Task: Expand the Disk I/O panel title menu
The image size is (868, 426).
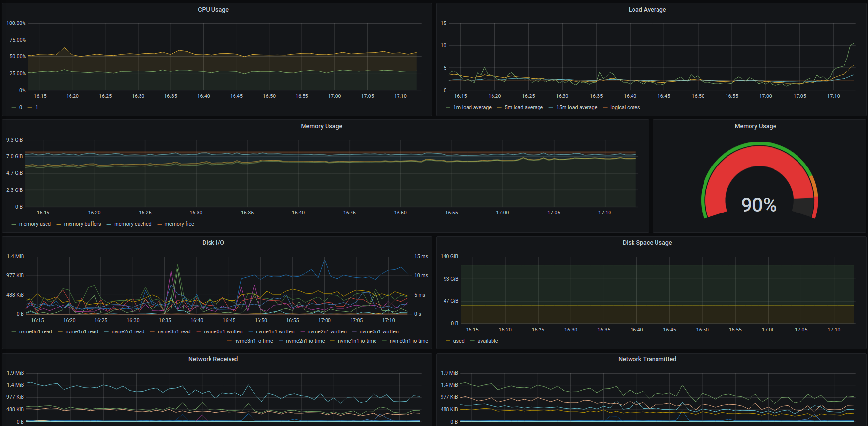Action: [x=213, y=243]
